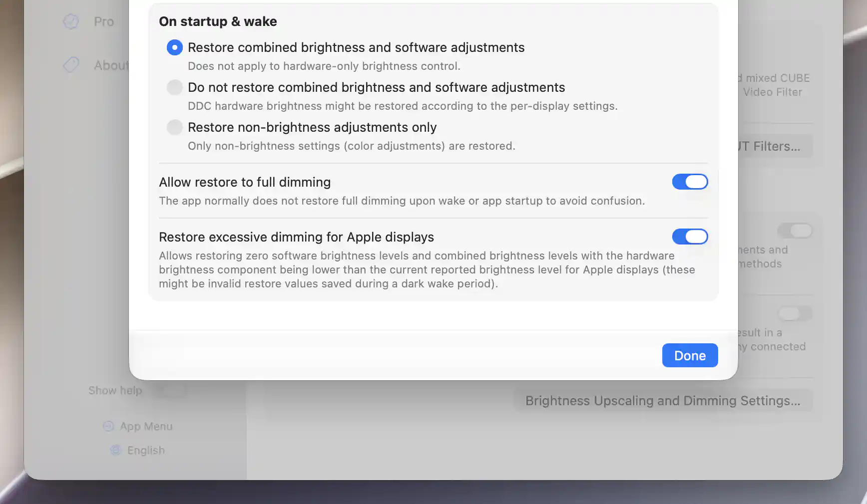The width and height of the screenshot is (867, 504).
Task: Select Restore combined brightness and software adjustments
Action: 174,47
